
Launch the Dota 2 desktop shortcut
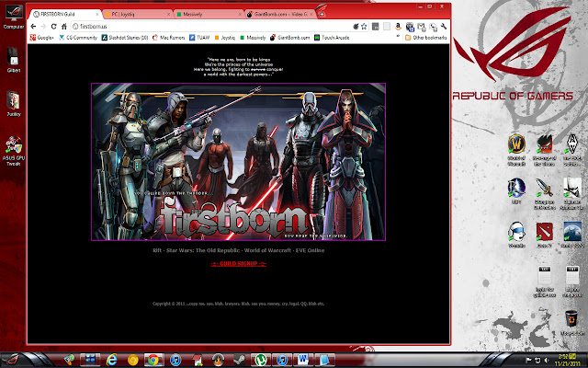coord(545,231)
